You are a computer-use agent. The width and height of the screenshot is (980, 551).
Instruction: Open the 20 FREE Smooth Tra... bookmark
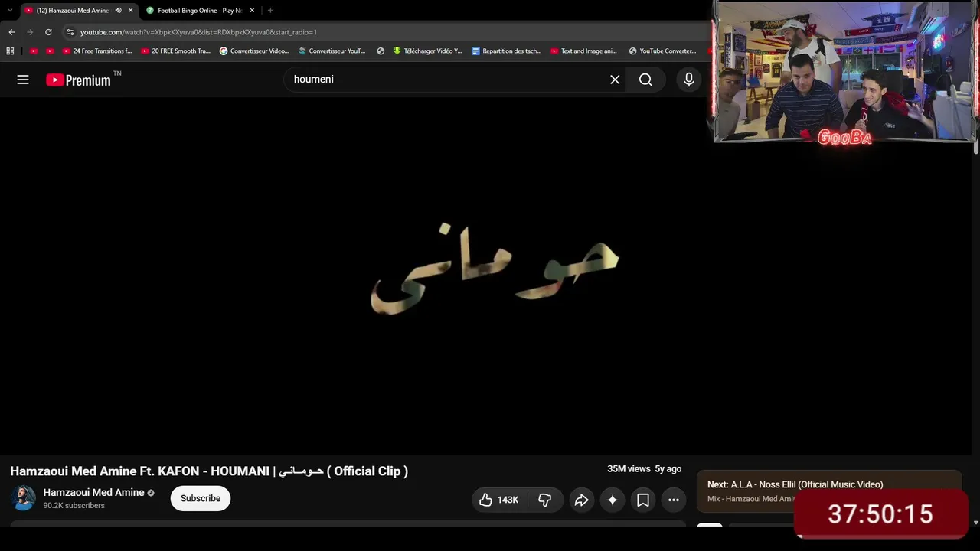176,51
